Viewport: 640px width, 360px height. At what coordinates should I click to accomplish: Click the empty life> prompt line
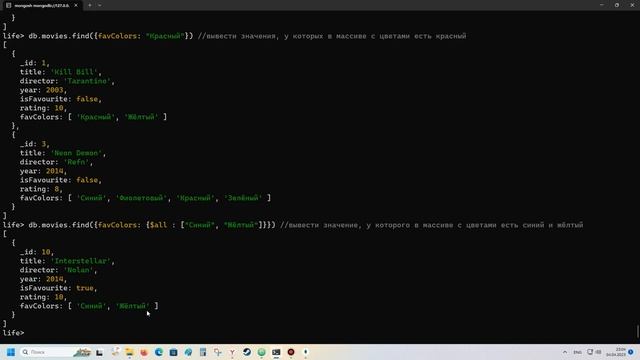pos(13,333)
